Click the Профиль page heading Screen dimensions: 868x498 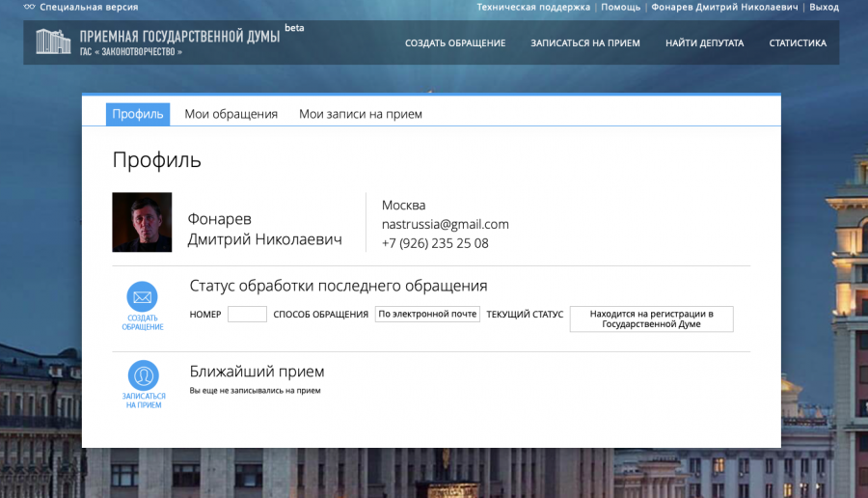click(x=156, y=160)
